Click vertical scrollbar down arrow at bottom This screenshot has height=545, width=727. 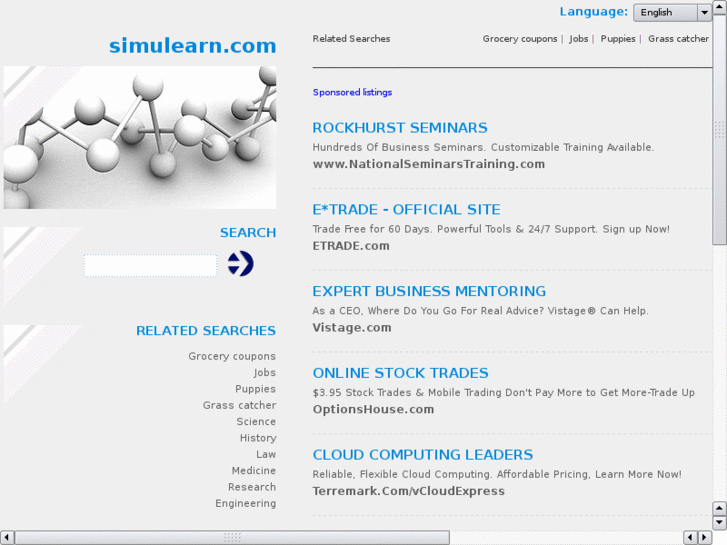click(719, 522)
